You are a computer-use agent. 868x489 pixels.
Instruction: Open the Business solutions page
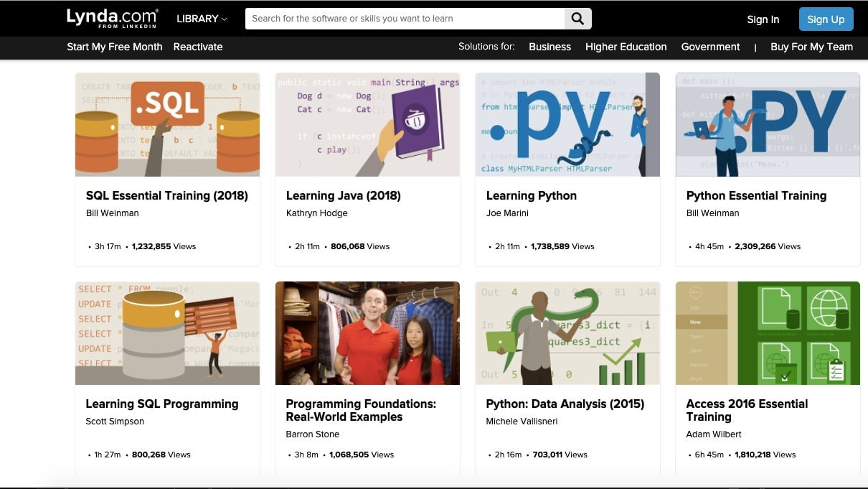(549, 47)
